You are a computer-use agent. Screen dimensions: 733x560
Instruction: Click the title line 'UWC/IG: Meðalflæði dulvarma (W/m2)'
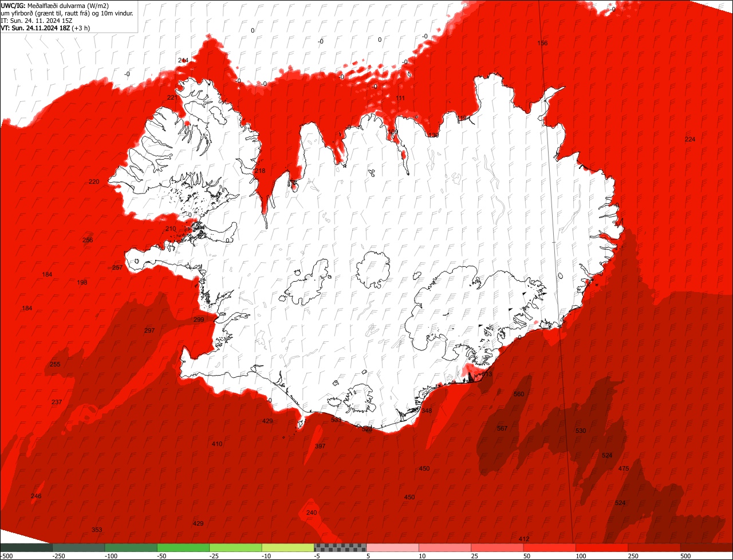click(x=55, y=5)
